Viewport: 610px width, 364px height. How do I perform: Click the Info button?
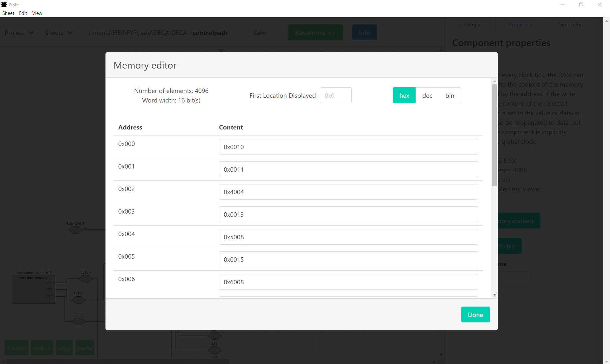[364, 33]
